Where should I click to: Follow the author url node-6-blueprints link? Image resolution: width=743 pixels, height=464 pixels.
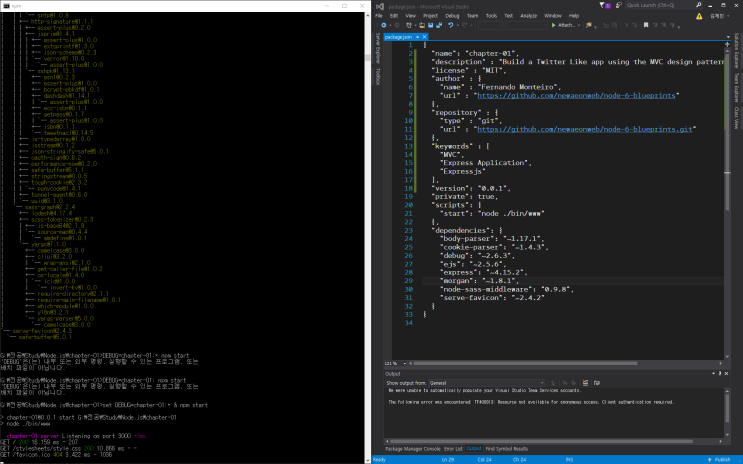576,95
